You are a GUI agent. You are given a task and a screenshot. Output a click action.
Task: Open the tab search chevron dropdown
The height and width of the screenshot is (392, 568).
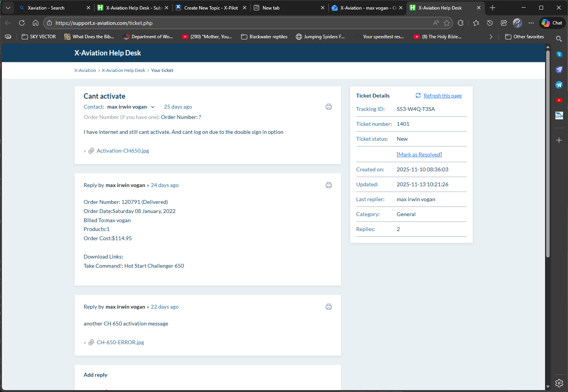8,8
